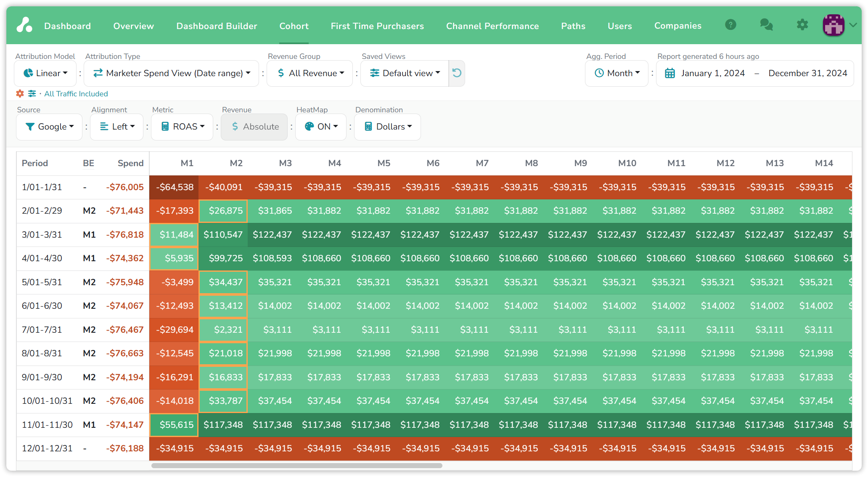The width and height of the screenshot is (868, 477).
Task: Click the $11,484 M1 cell
Action: (x=174, y=235)
